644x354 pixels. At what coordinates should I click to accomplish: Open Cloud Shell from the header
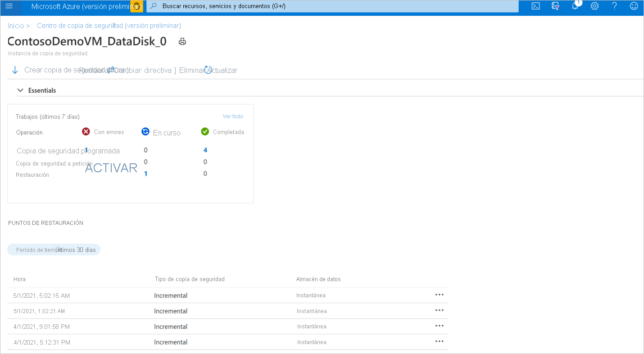point(535,6)
